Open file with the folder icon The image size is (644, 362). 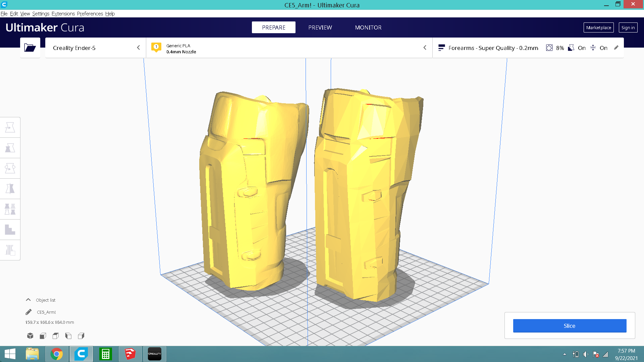pos(30,48)
